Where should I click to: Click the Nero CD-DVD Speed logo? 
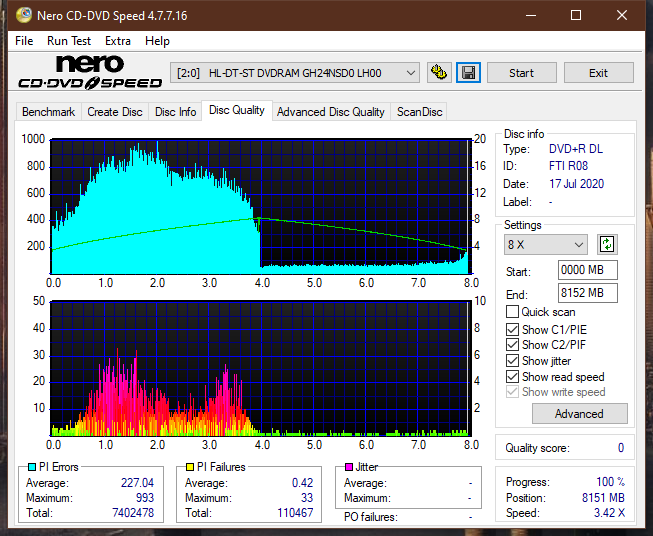pos(90,72)
